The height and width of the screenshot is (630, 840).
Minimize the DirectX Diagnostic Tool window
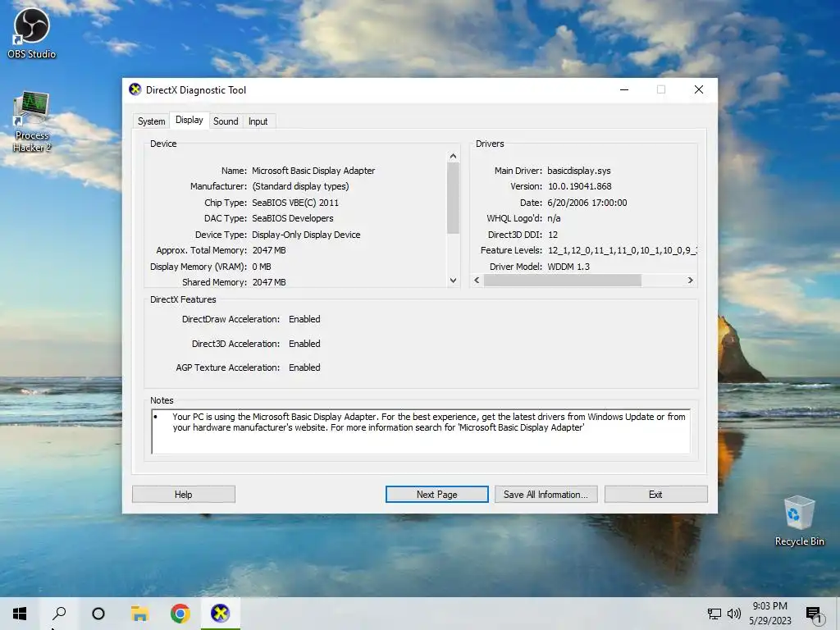tap(624, 89)
